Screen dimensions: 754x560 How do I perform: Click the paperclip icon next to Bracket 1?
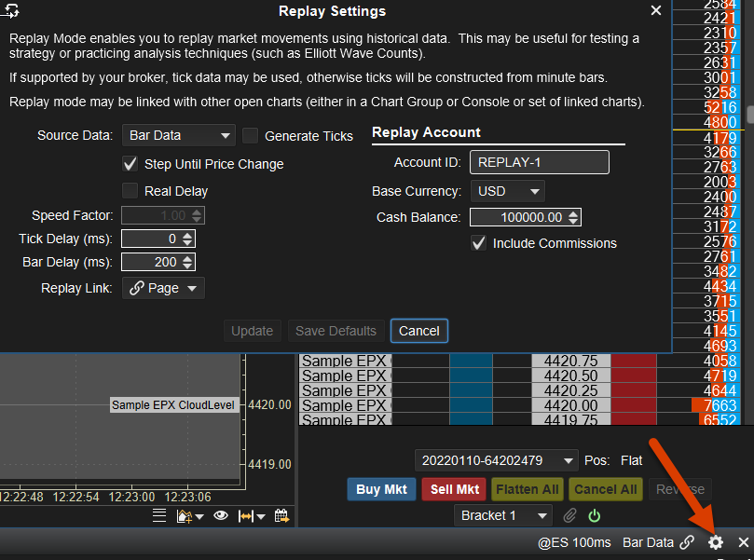pos(570,515)
